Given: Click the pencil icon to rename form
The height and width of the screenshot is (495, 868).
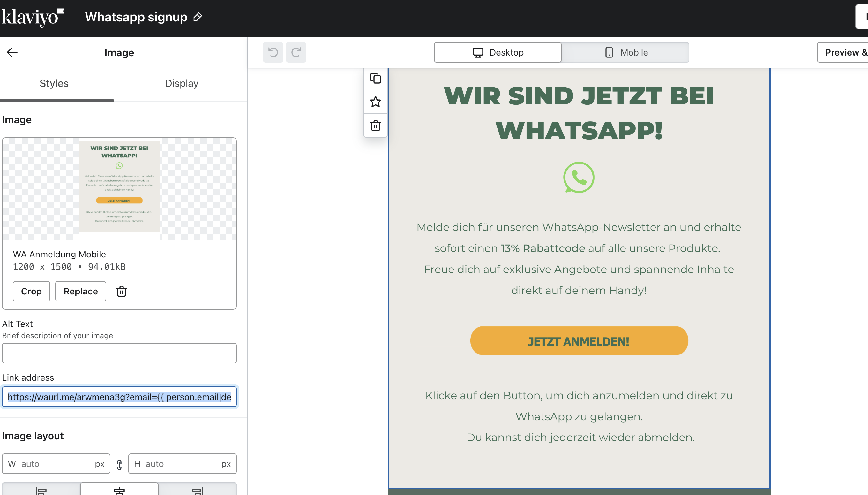Looking at the screenshot, I should [x=198, y=17].
